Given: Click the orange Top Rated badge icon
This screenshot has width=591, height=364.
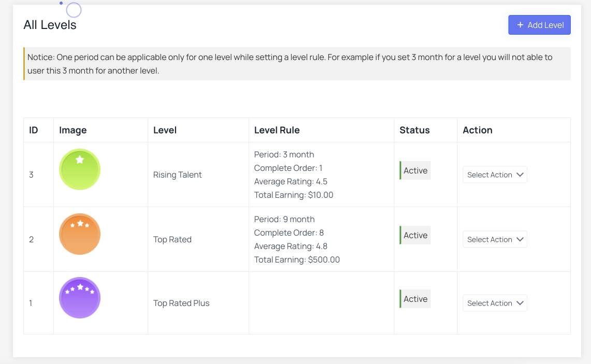Looking at the screenshot, I should [79, 234].
